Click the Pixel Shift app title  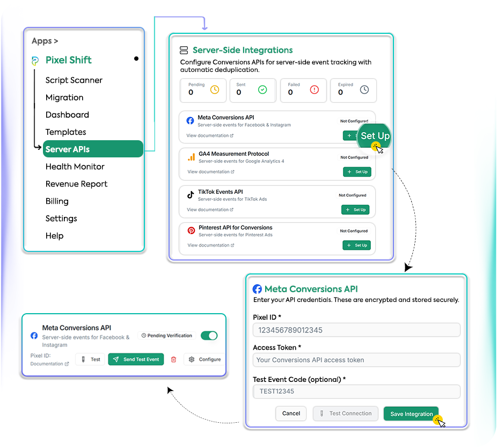click(69, 60)
